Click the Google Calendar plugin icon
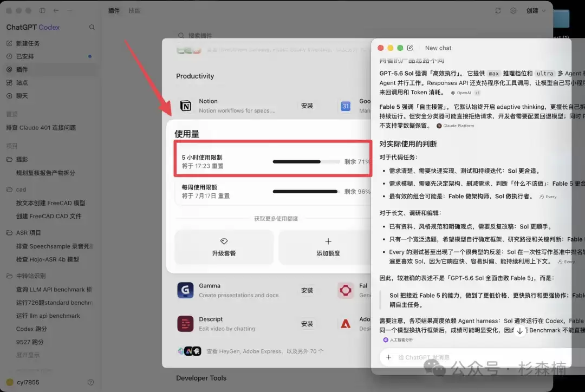This screenshot has width=585, height=392. [346, 106]
